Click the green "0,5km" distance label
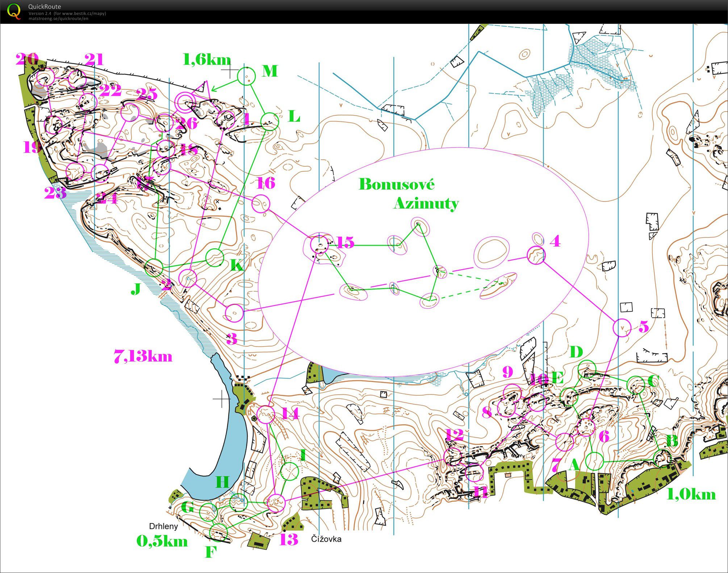The height and width of the screenshot is (573, 728). point(162,541)
